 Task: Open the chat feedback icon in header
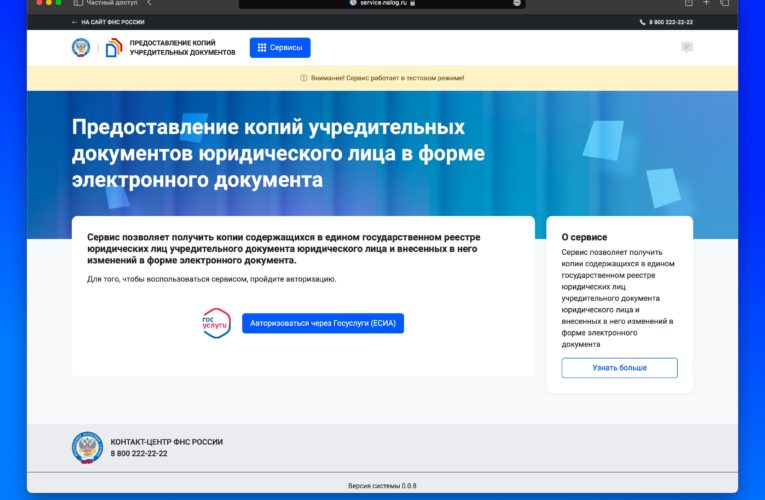[687, 47]
